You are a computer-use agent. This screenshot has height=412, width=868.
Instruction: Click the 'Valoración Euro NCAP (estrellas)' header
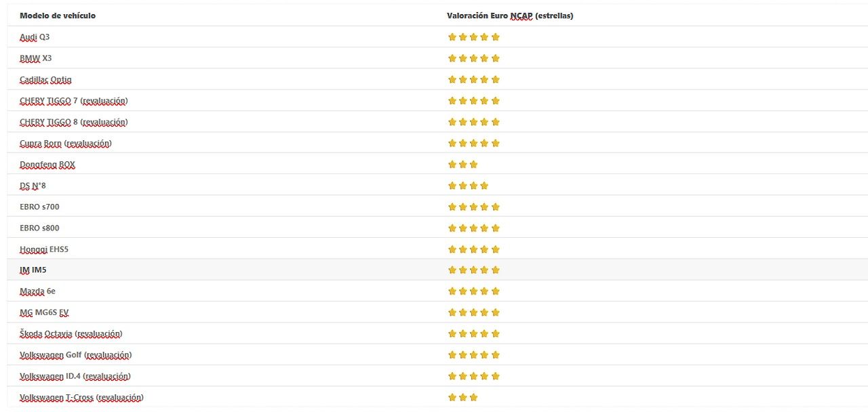pyautogui.click(x=510, y=16)
